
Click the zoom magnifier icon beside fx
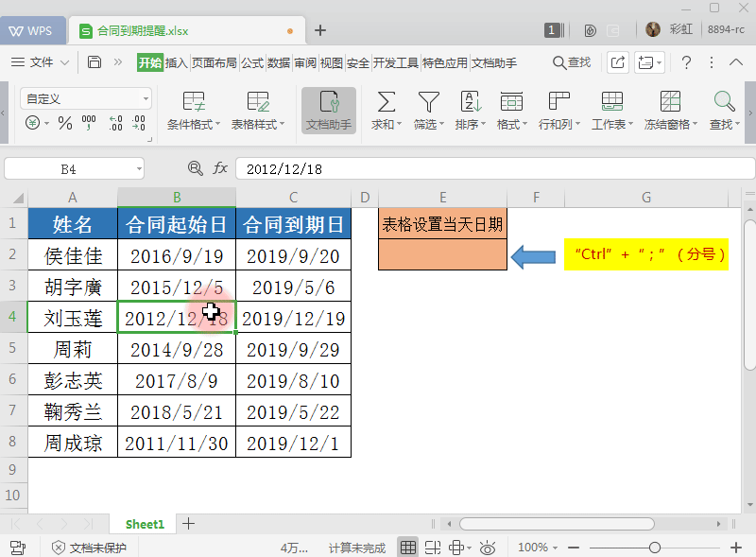196,168
